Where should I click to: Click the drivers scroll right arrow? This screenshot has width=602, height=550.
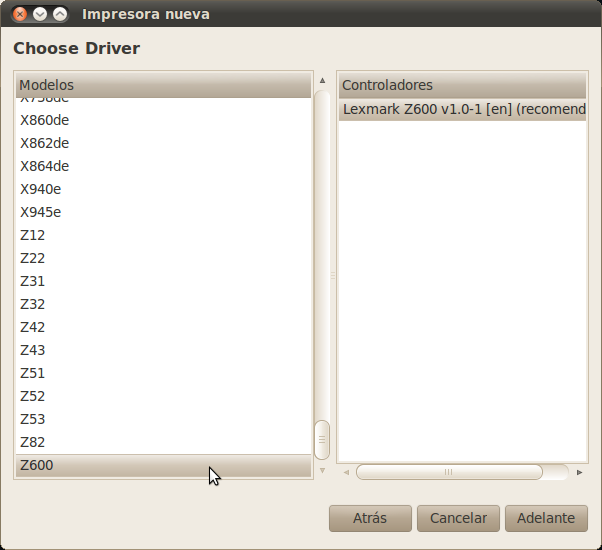[579, 472]
